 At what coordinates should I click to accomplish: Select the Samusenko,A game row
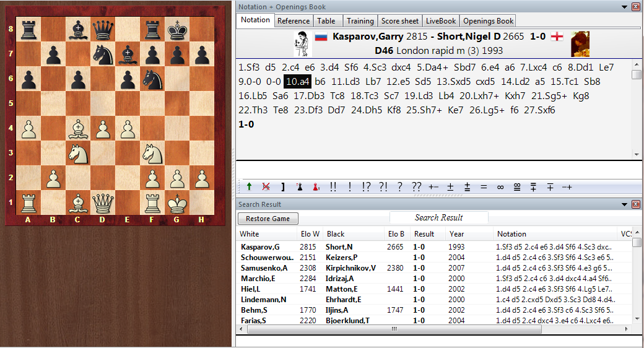[435, 268]
